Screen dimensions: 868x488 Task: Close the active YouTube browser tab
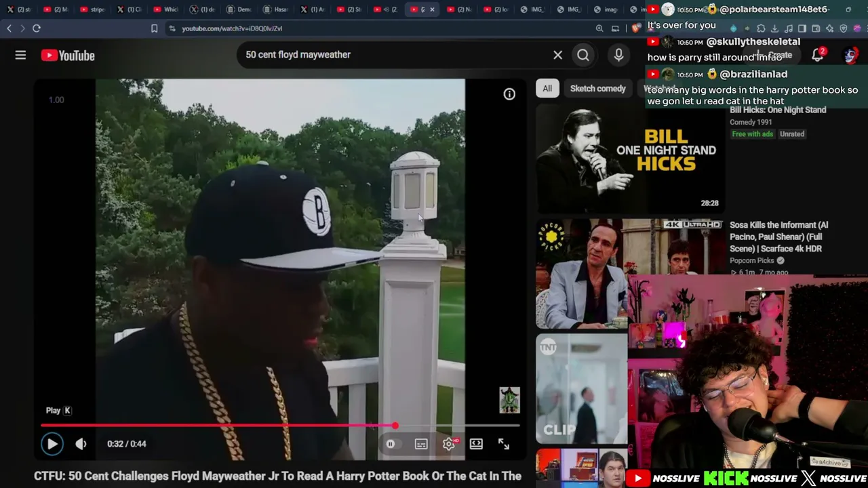(x=432, y=9)
